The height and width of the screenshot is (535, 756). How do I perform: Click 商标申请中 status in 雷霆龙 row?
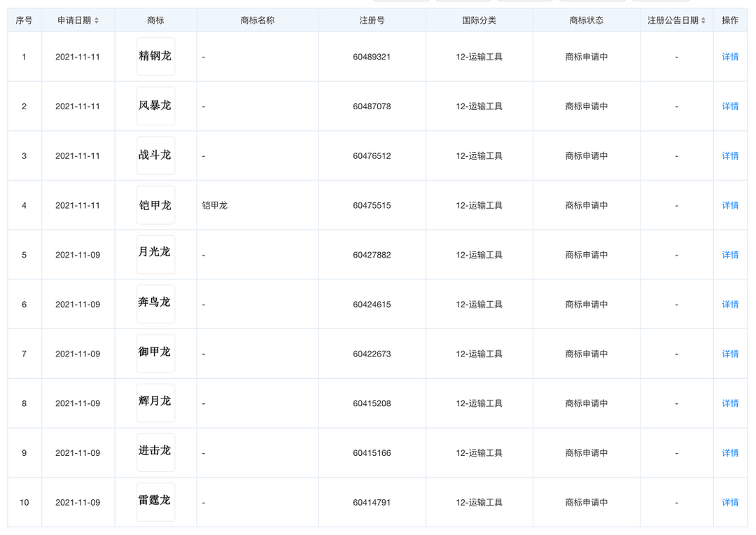click(587, 503)
